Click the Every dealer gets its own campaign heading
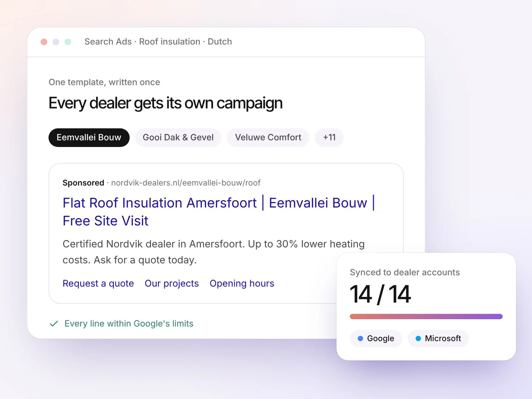The image size is (532, 399). point(166,103)
